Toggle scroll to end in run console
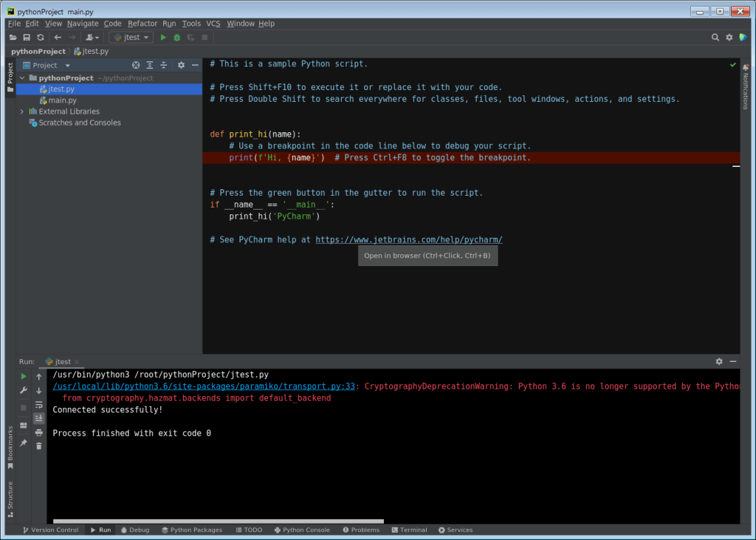Screen dimensions: 756x540 [x=39, y=418]
